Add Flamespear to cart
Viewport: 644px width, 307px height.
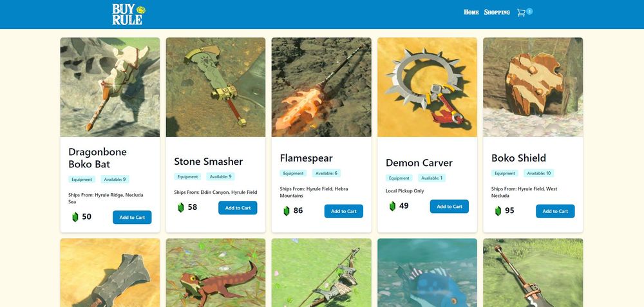pos(344,211)
